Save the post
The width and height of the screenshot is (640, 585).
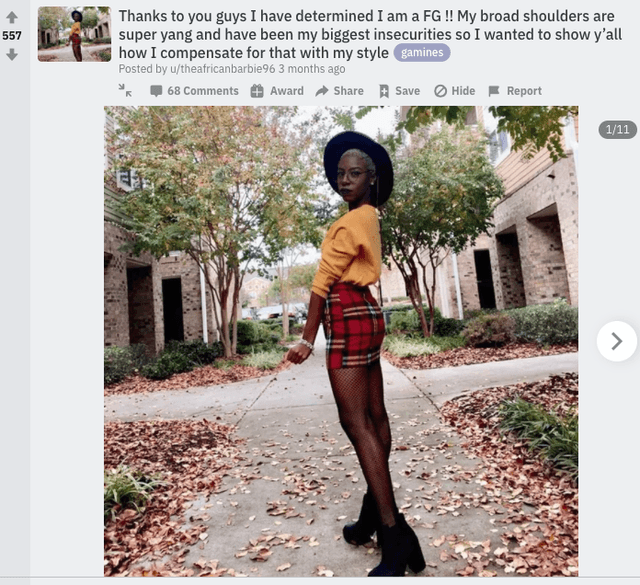coord(400,91)
